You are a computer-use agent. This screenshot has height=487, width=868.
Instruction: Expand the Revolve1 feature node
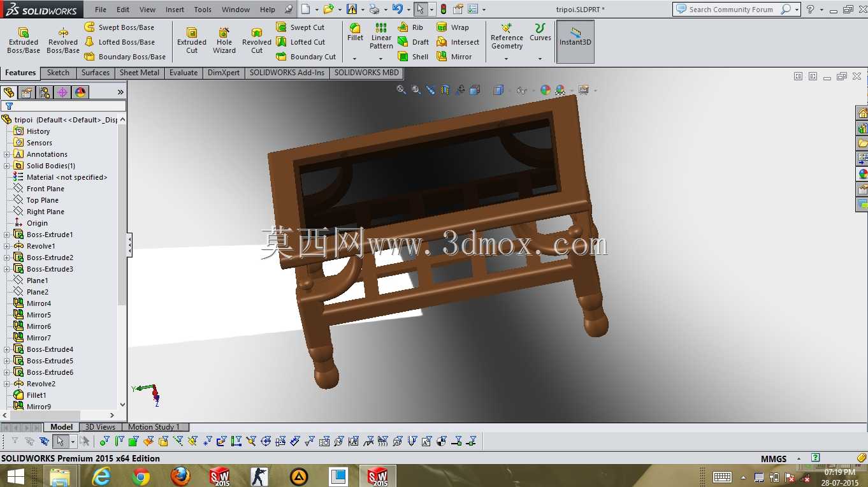tap(7, 246)
